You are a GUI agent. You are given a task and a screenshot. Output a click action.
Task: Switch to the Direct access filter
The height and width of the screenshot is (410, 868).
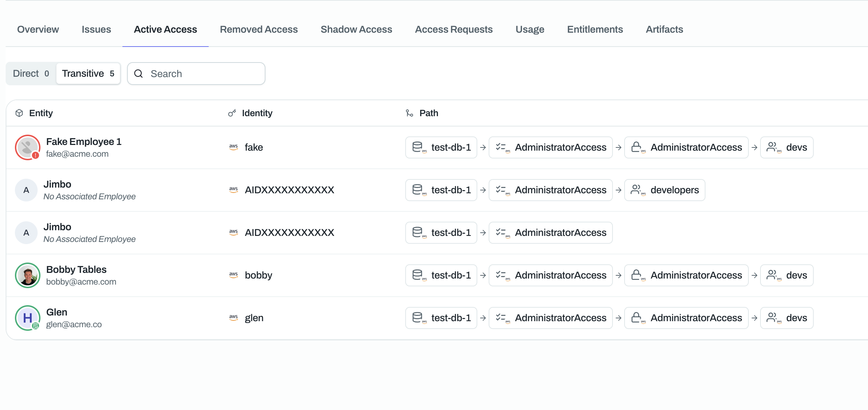coord(30,74)
